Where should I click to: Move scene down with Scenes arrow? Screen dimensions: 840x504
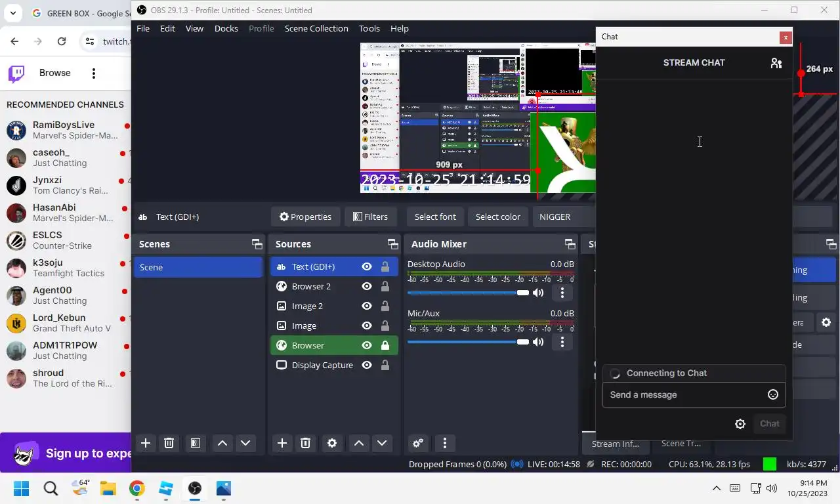[x=245, y=443]
